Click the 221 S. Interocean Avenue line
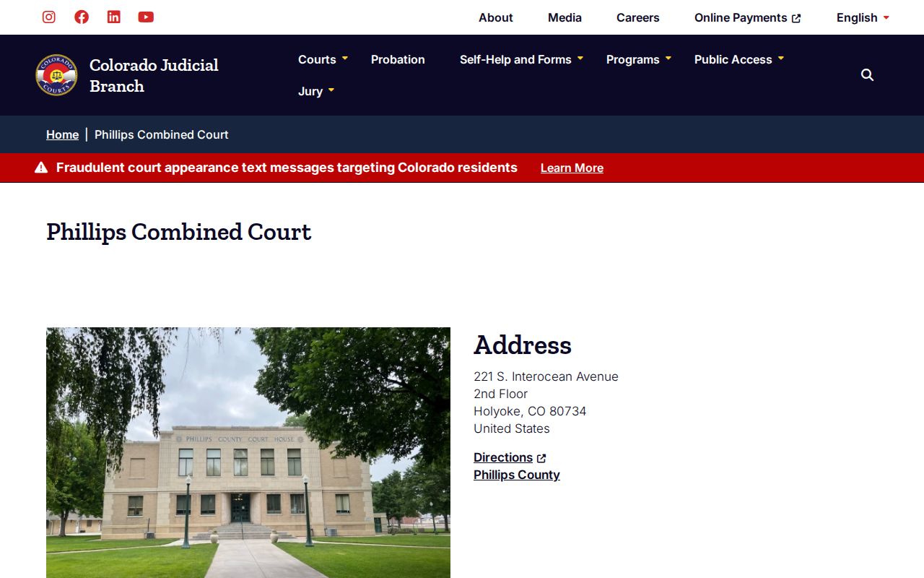Viewport: 924px width, 578px height. coord(546,376)
